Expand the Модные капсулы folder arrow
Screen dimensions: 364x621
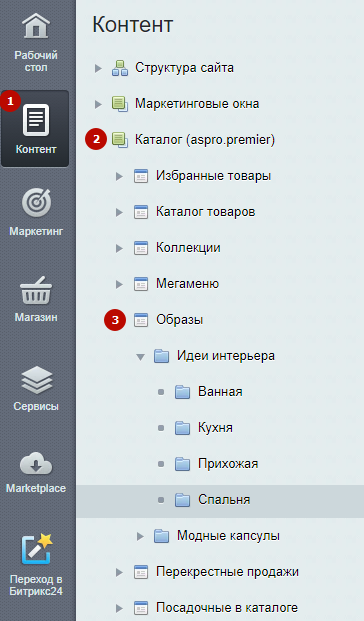point(140,536)
